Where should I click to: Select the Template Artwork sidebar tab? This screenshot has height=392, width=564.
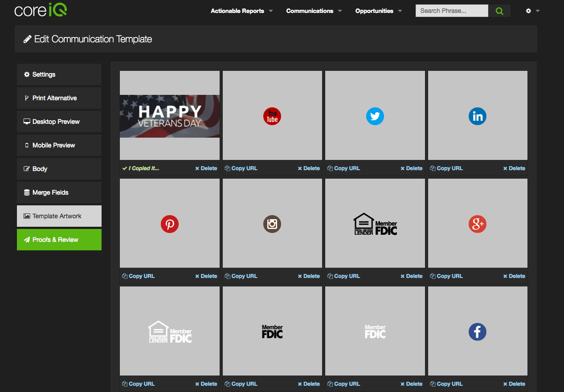[59, 216]
